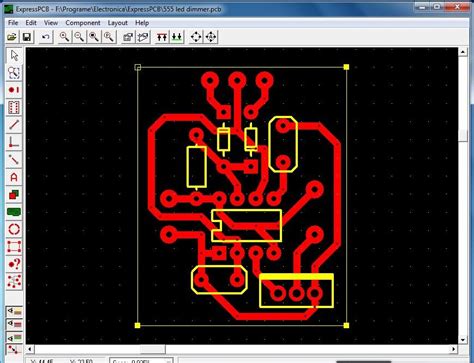Viewport: 474px width, 363px height.
Task: Open the Component menu
Action: pos(83,23)
